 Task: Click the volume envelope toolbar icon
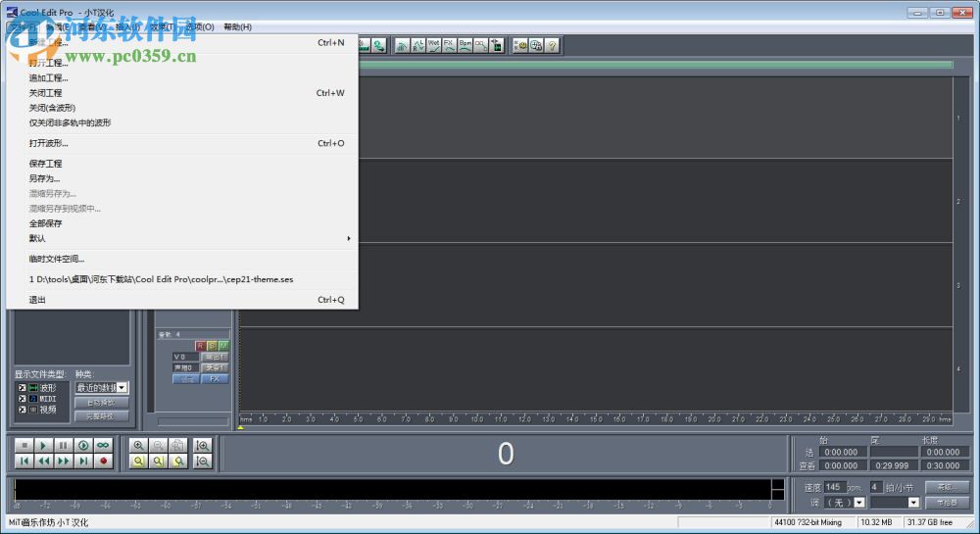(403, 45)
